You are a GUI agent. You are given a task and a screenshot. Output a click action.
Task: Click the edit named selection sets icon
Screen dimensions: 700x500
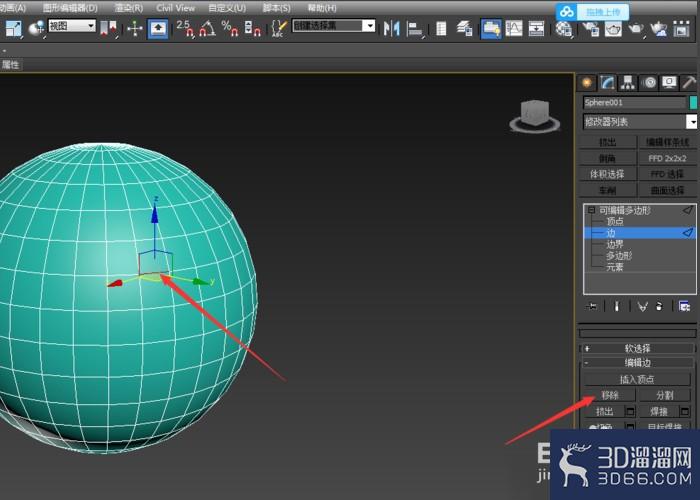pos(279,29)
